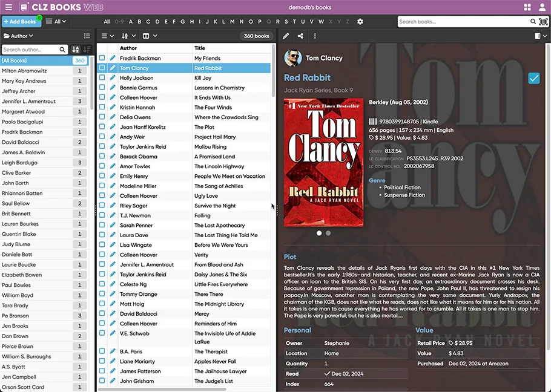Check the box for Red Rabbit row
Viewport: 551px width, 392px height.
tap(102, 67)
